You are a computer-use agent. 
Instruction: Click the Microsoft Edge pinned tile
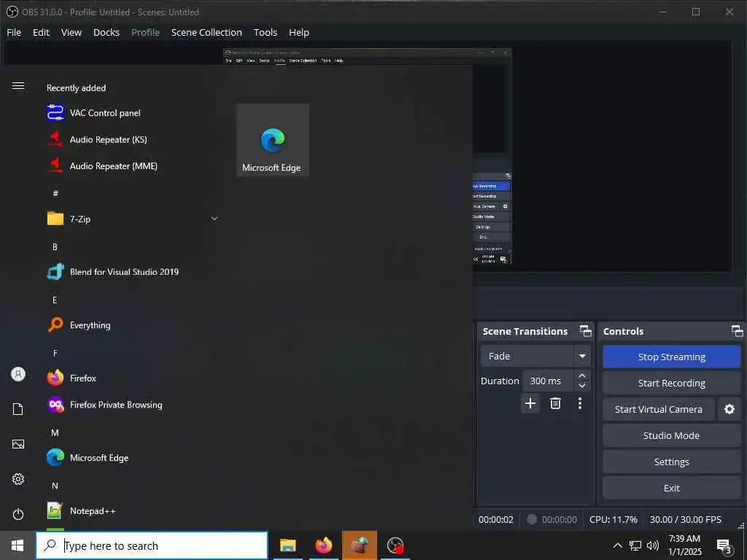[x=273, y=140]
